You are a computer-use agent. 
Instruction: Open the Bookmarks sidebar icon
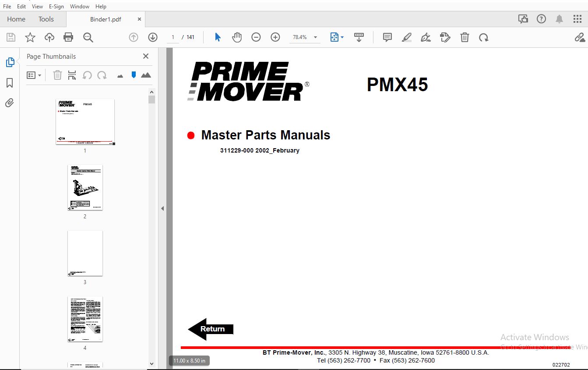10,83
